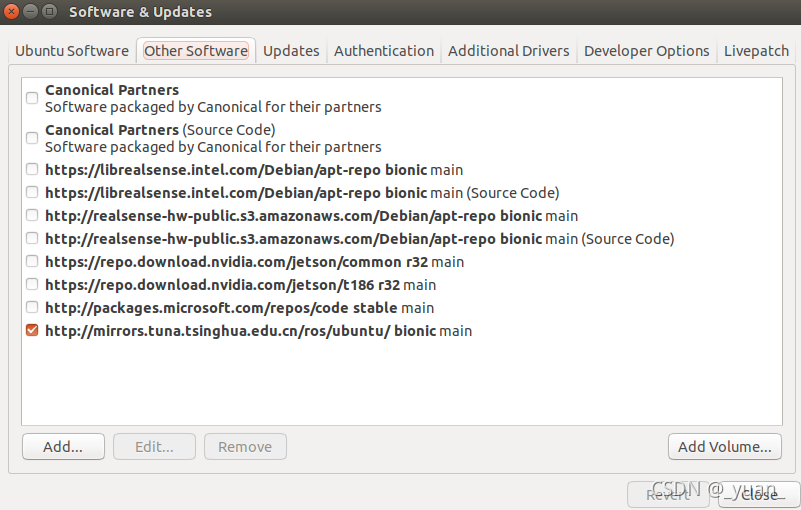Enable the Canonical Partners repository checkbox
801x510 pixels.
coord(32,98)
